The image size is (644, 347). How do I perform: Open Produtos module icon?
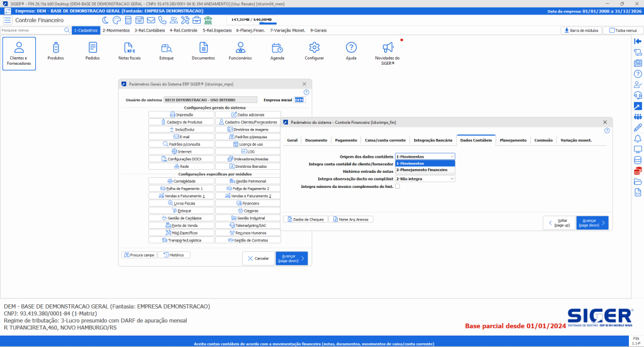click(56, 52)
